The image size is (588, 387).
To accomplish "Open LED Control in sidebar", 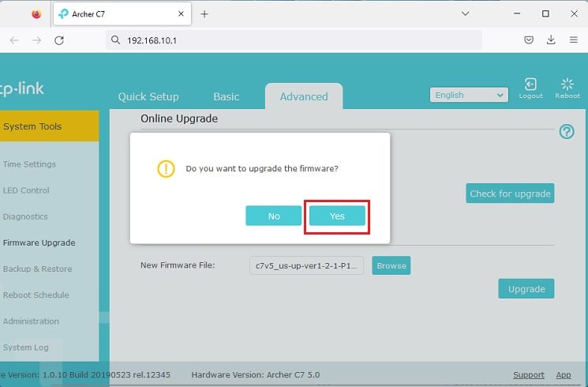I will pyautogui.click(x=26, y=190).
